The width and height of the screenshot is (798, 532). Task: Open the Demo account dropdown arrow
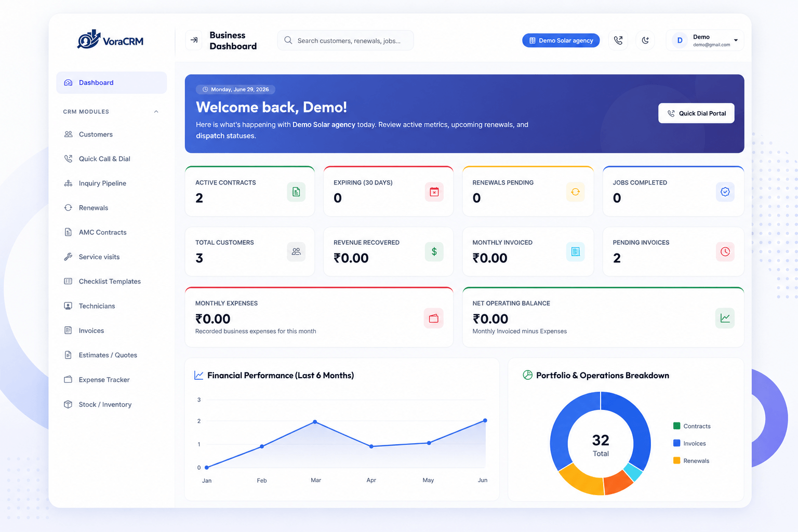[x=736, y=40]
